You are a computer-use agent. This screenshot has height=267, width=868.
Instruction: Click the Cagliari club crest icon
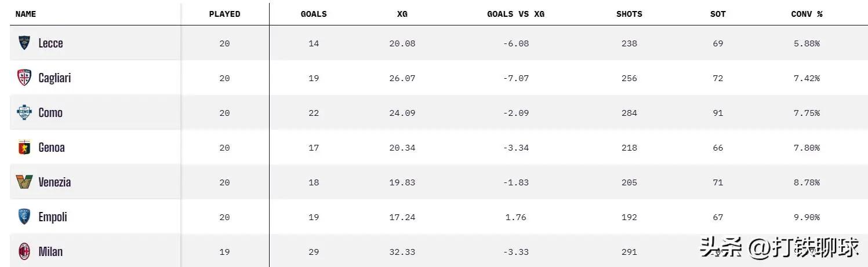[24, 78]
